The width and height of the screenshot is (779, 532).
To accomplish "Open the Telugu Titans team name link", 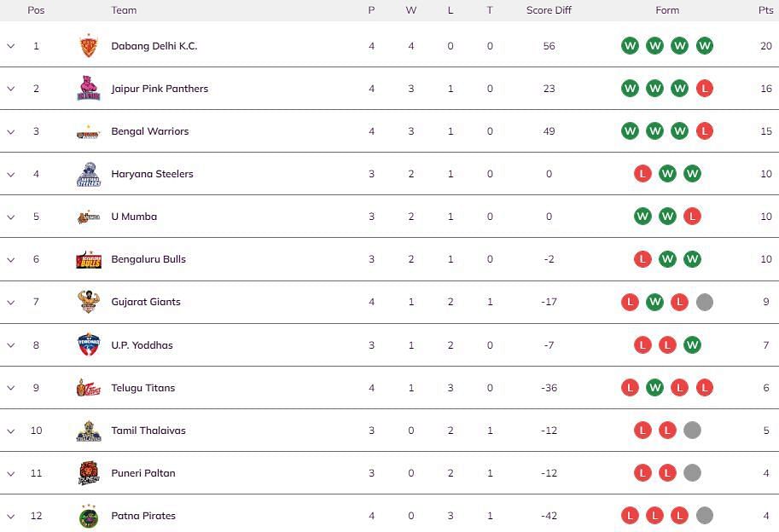I will (143, 388).
